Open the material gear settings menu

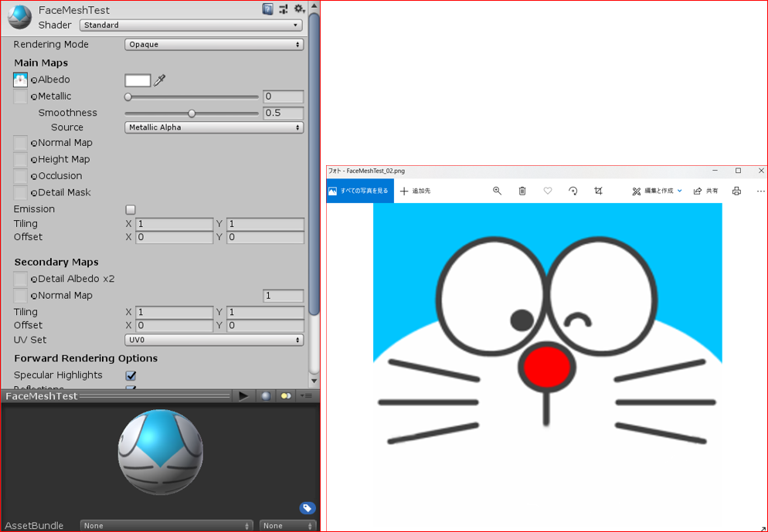[299, 8]
